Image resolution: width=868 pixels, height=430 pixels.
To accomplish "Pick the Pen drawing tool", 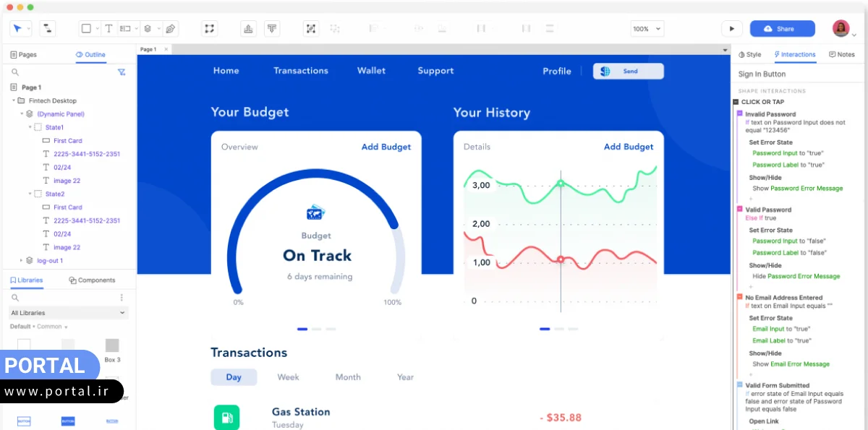I will click(x=170, y=29).
